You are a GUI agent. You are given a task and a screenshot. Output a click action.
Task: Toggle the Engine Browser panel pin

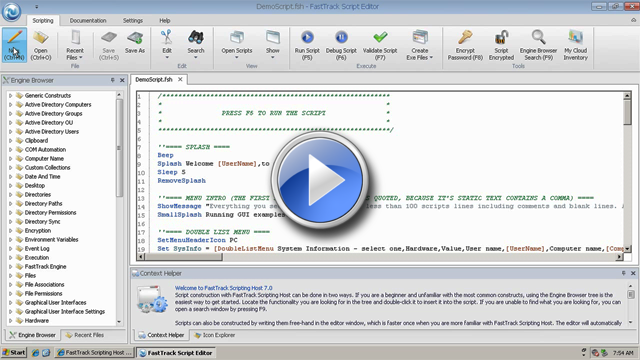pos(113,80)
